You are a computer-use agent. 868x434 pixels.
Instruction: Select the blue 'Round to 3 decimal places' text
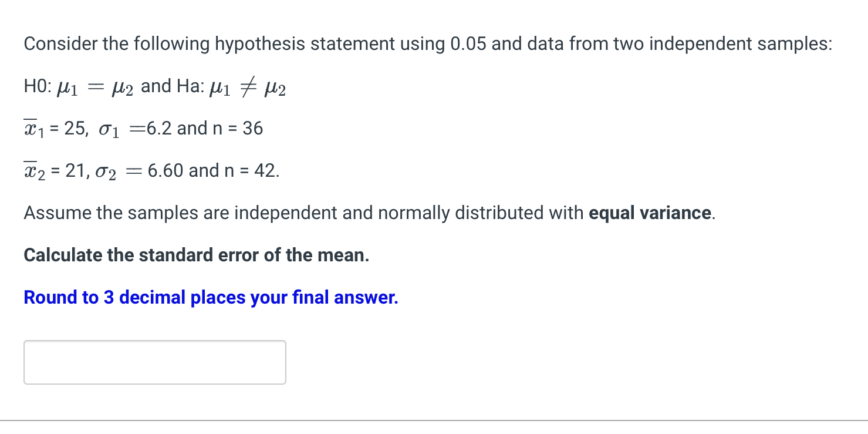[x=210, y=297]
